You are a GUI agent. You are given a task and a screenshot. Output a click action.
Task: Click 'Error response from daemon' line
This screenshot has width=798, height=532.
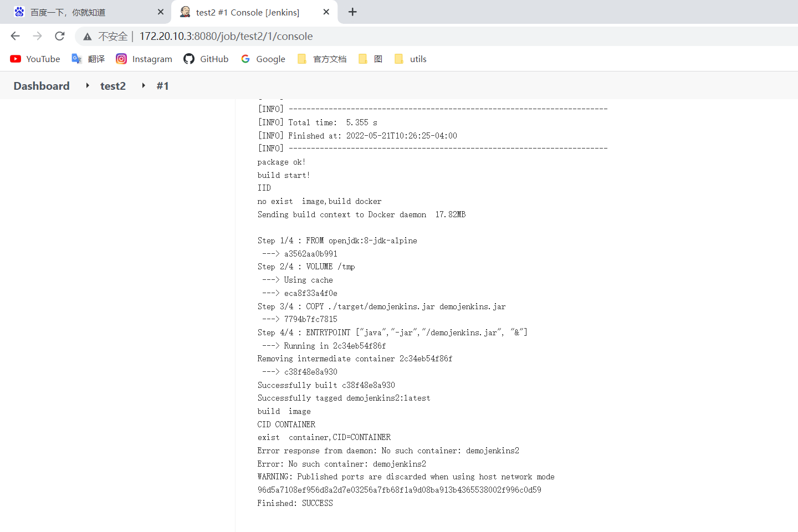pos(388,451)
